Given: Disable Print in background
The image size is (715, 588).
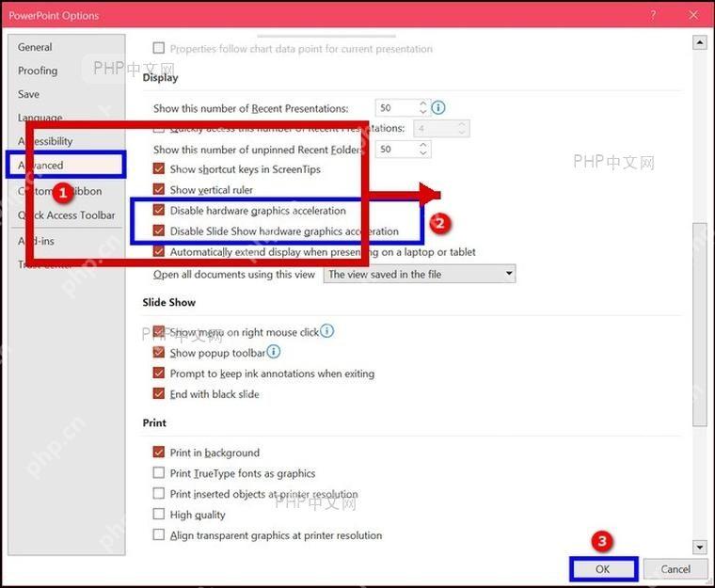Looking at the screenshot, I should (159, 453).
